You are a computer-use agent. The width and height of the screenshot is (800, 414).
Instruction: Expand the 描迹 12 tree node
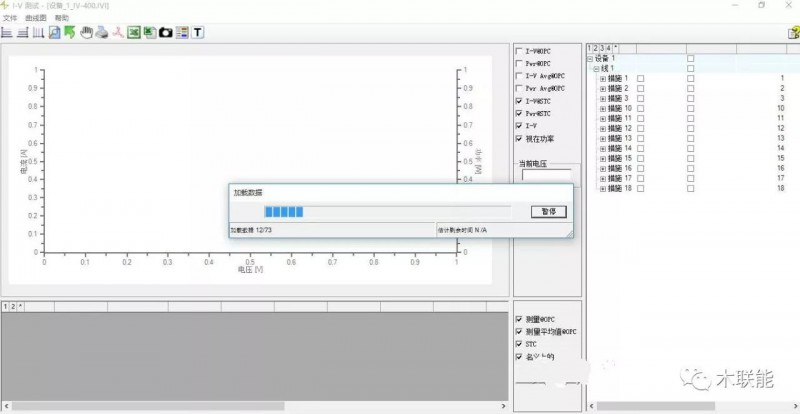[x=603, y=129]
